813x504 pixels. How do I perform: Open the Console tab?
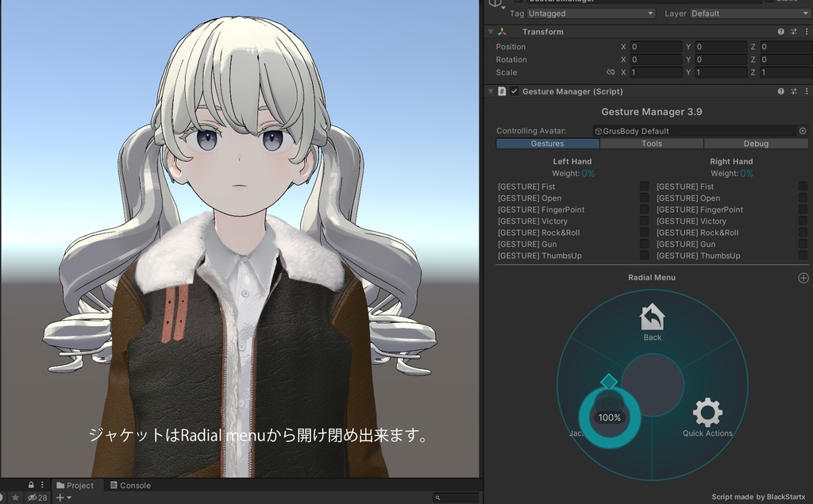pos(130,485)
